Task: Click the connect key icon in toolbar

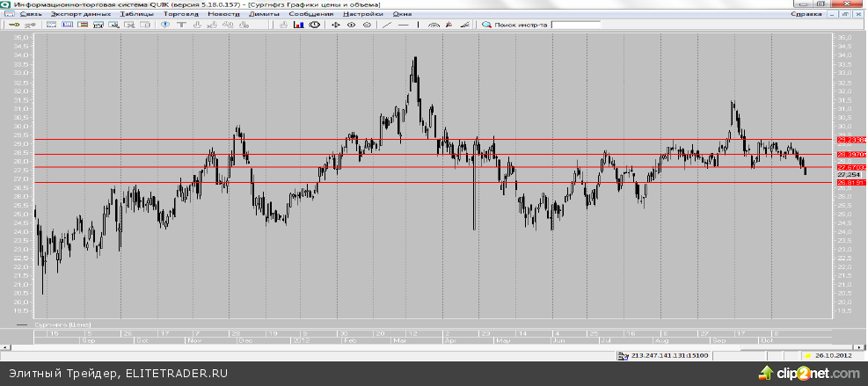Action: tap(13, 25)
